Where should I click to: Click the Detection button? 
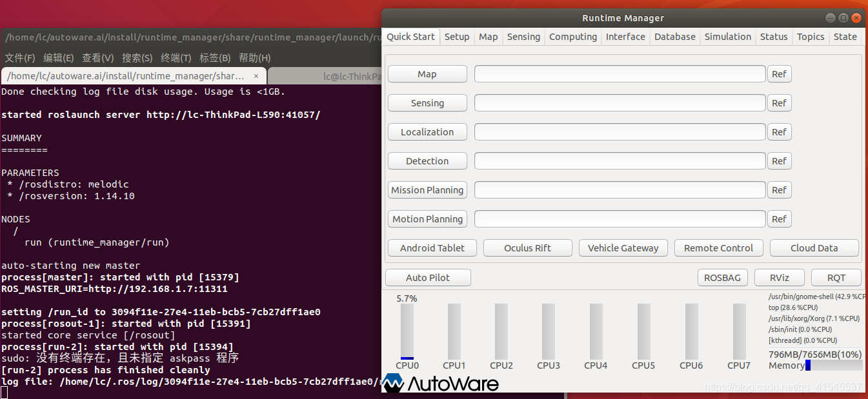[x=427, y=161]
